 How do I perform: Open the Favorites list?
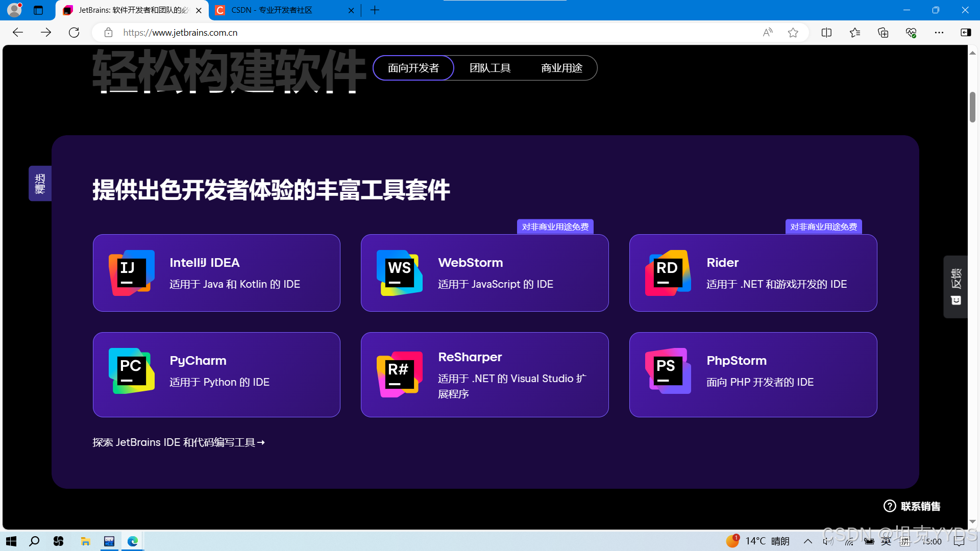pyautogui.click(x=855, y=33)
